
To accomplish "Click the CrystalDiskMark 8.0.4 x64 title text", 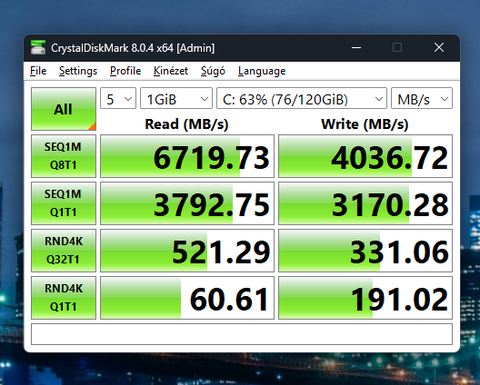I will pos(133,48).
